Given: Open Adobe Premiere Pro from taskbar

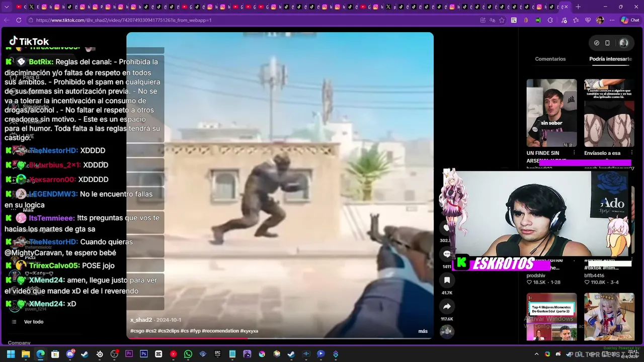Looking at the screenshot, I should 129,354.
